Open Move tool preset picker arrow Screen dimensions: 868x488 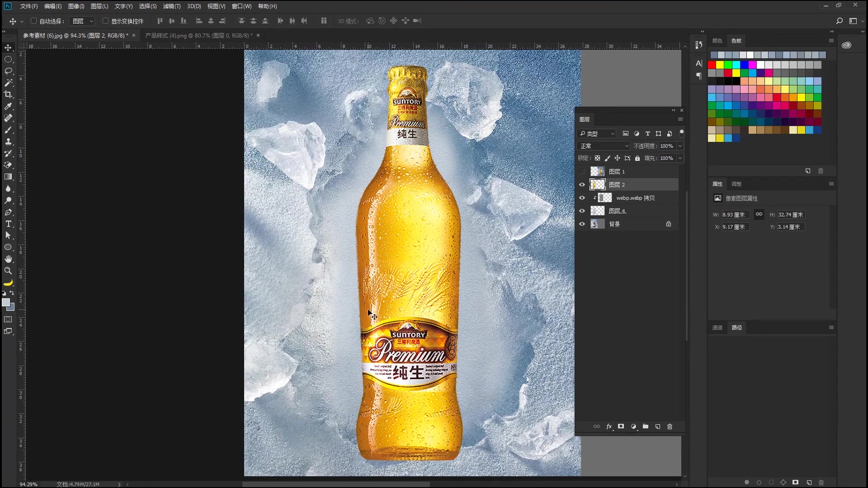point(22,22)
